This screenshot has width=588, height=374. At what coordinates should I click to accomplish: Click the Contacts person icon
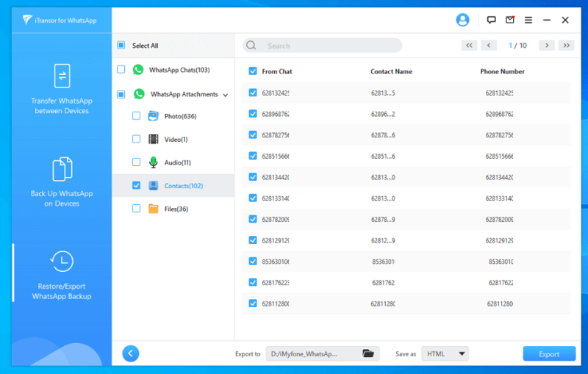153,185
